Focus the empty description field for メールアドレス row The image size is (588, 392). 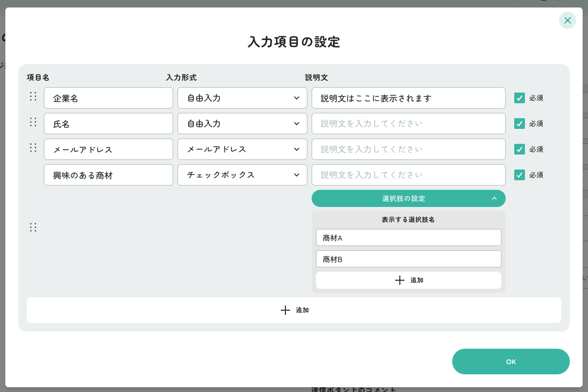(408, 149)
